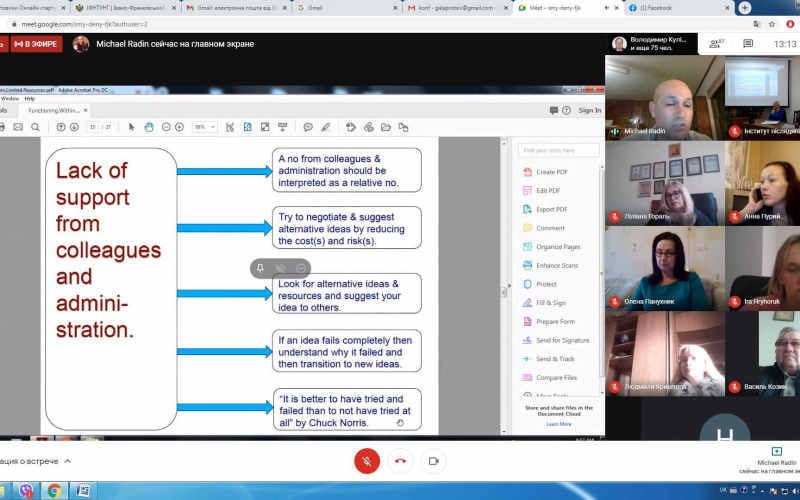Remove the presenter via the overlay minus icon
This screenshot has width=800, height=500.
click(301, 268)
